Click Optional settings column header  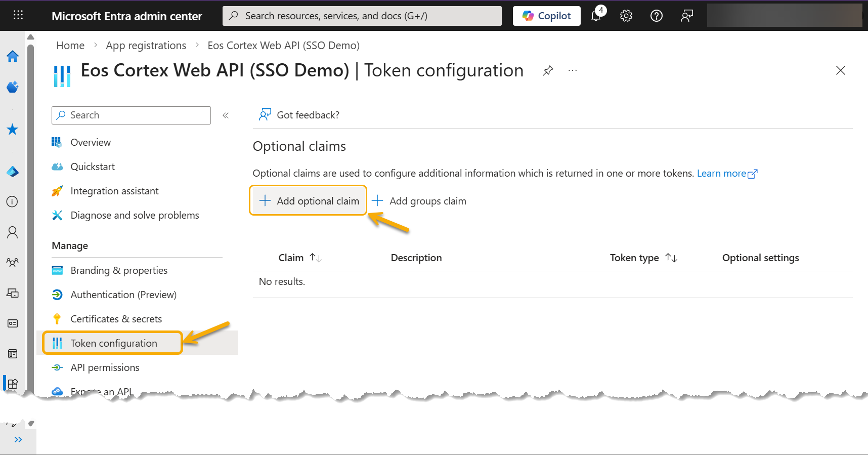[760, 258]
